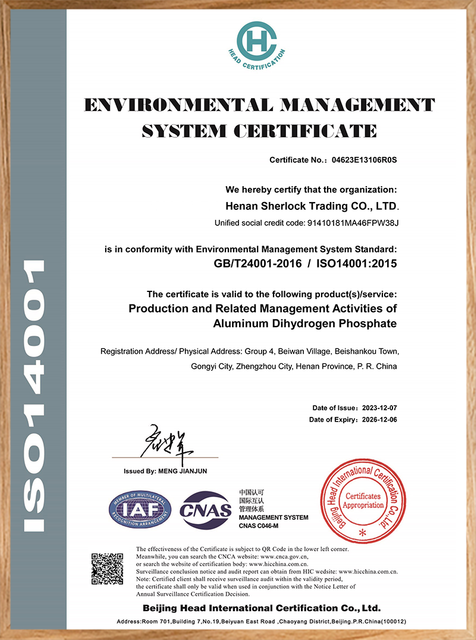Screen dimensions: 476x640
Task: Click the IAF oval logo
Action: point(140,509)
